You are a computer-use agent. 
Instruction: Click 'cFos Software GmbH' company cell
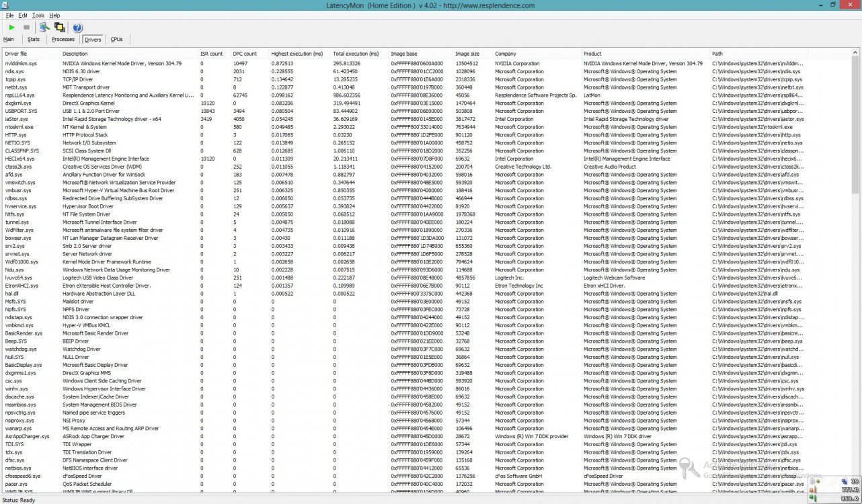[518, 476]
